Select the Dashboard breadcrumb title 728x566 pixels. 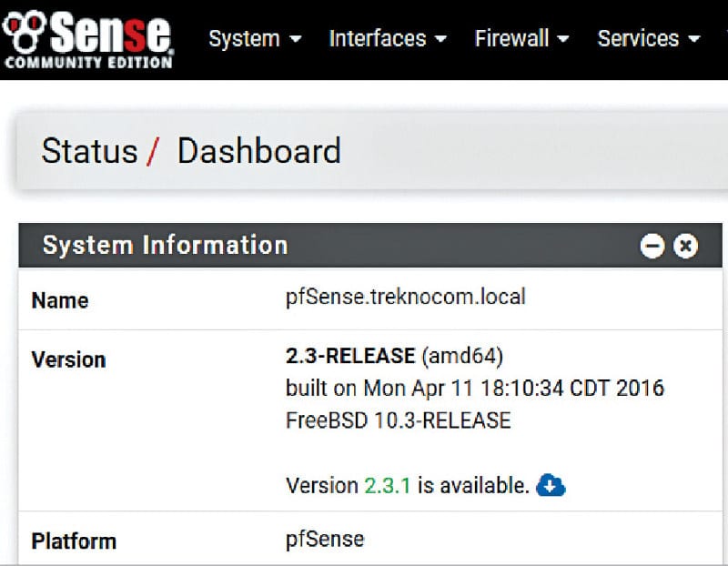258,151
